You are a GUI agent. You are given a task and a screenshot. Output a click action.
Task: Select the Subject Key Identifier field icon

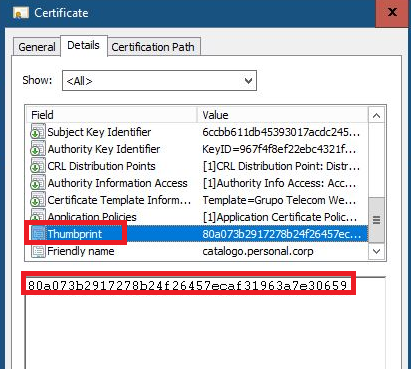tap(38, 132)
